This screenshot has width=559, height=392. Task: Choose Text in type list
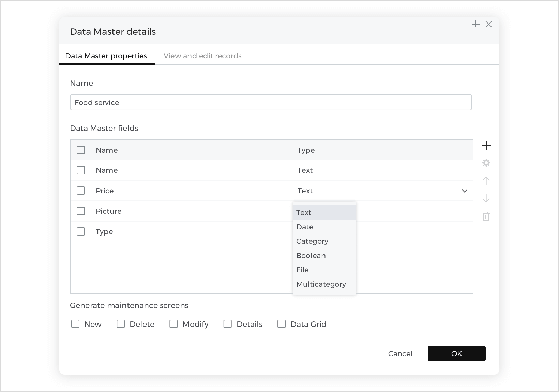324,212
